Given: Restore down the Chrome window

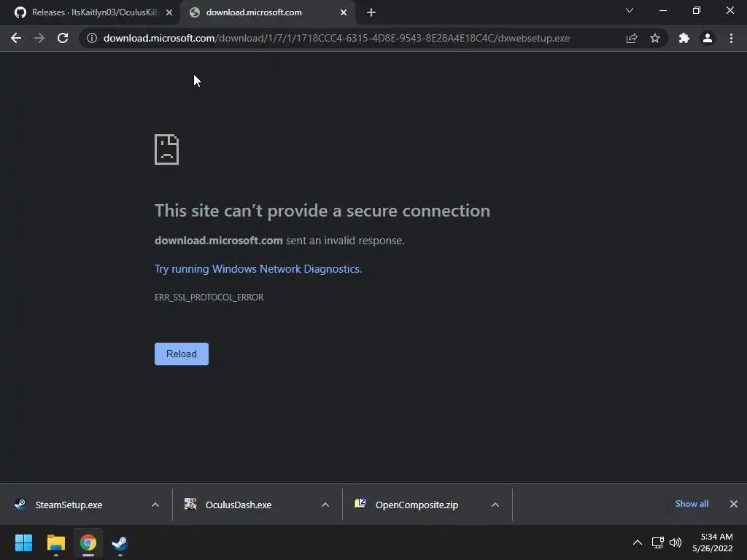Looking at the screenshot, I should [x=697, y=10].
